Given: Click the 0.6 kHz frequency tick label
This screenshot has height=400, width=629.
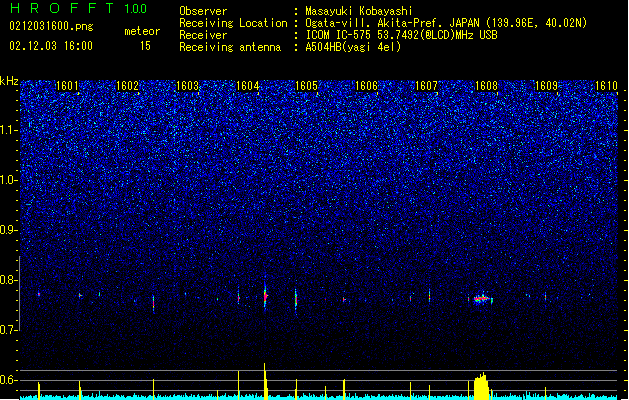Looking at the screenshot, I should pyautogui.click(x=9, y=380).
